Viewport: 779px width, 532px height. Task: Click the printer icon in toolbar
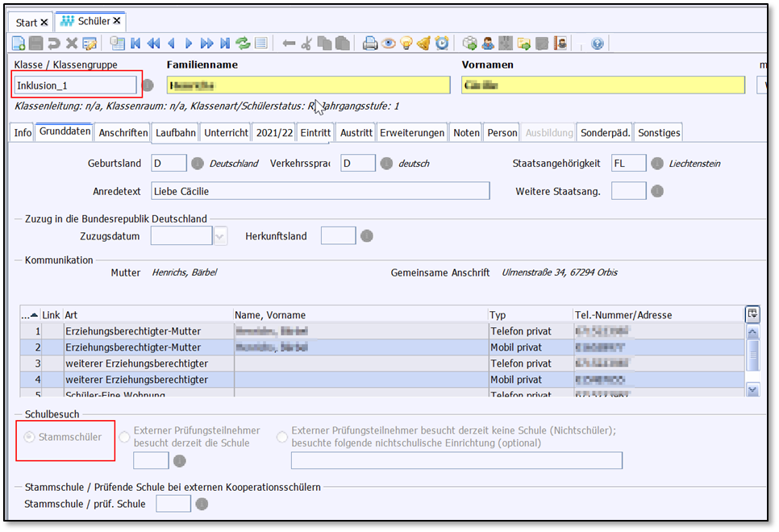click(x=370, y=44)
